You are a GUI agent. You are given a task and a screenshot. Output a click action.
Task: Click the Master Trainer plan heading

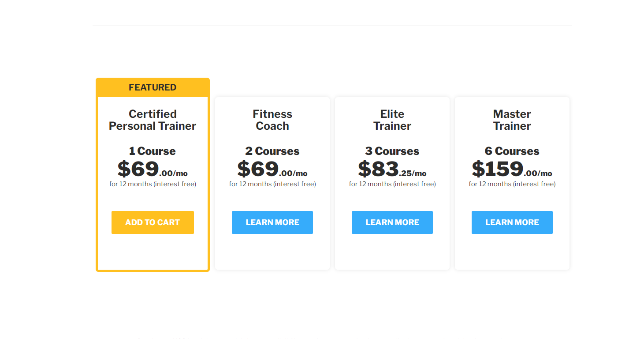512,120
